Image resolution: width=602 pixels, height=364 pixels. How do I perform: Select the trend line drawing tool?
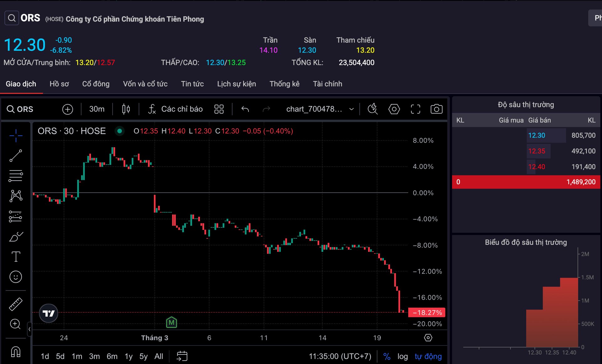tap(15, 156)
